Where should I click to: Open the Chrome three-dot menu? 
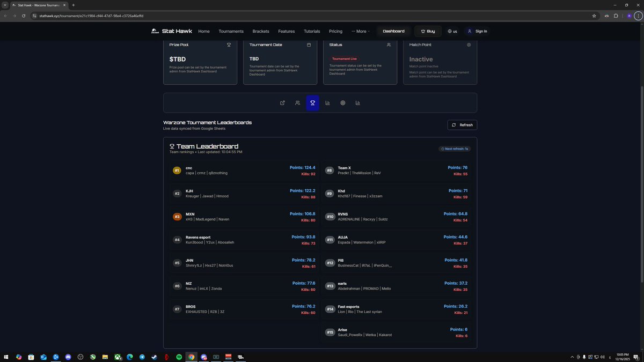click(x=638, y=16)
